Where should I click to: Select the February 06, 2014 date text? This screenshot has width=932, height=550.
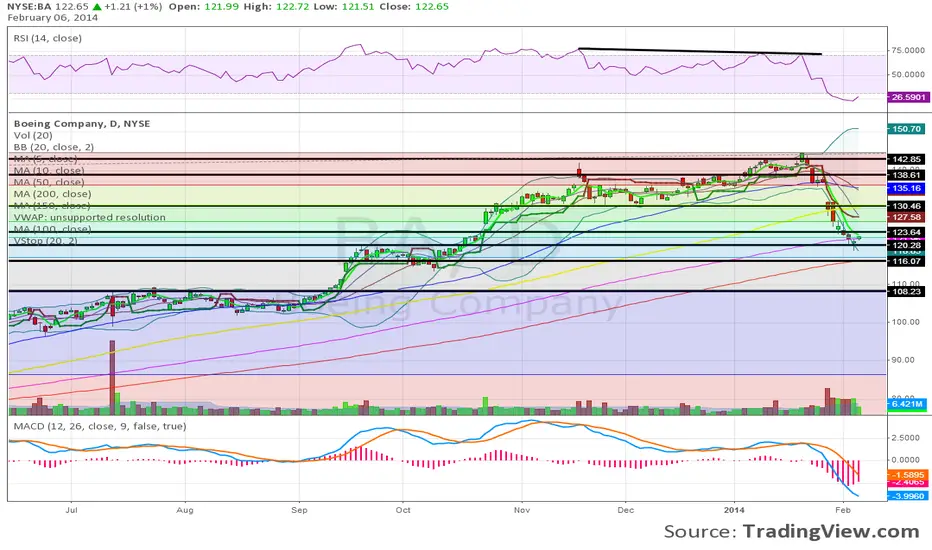tap(53, 18)
